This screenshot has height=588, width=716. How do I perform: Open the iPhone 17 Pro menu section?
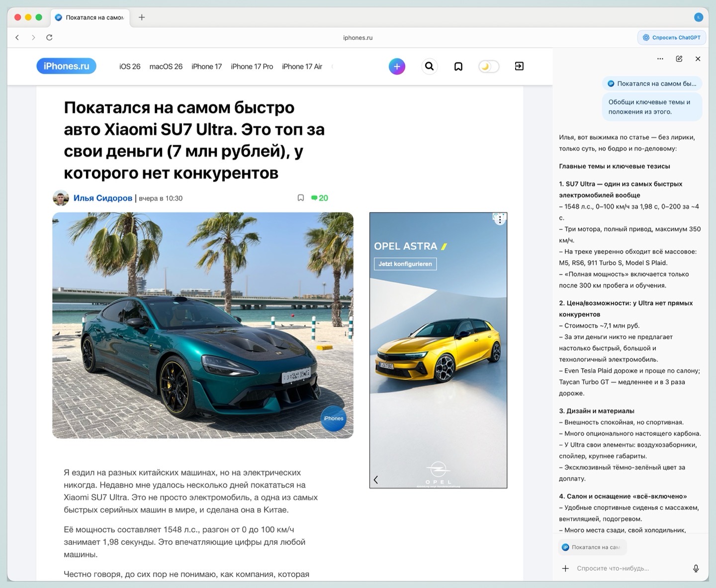252,67
